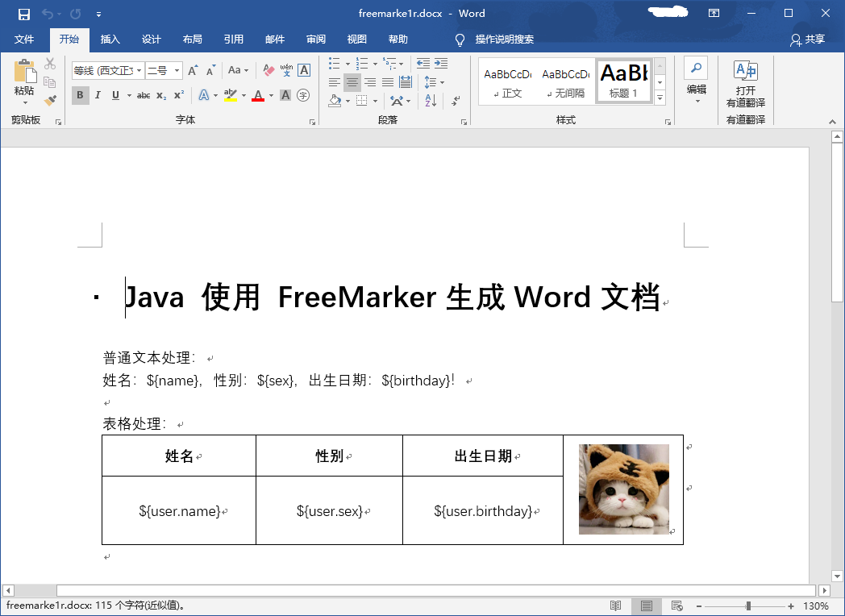Toggle center alignment
This screenshot has width=845, height=616.
pyautogui.click(x=352, y=81)
